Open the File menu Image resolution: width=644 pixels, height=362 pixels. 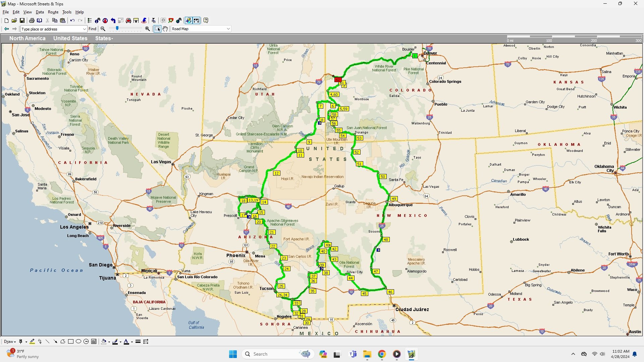click(6, 12)
